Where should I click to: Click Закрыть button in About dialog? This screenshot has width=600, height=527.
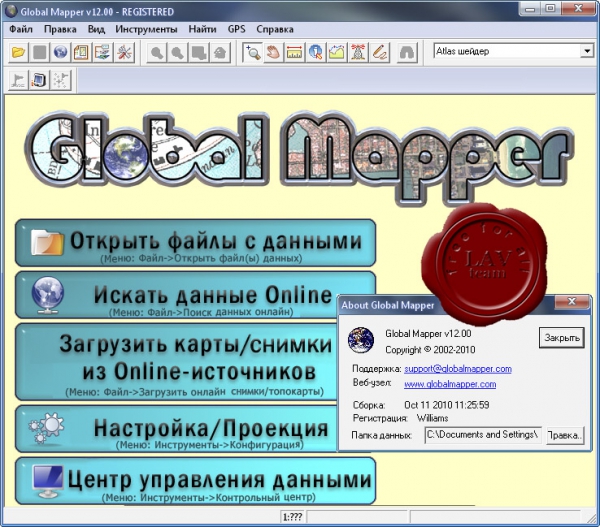[562, 338]
